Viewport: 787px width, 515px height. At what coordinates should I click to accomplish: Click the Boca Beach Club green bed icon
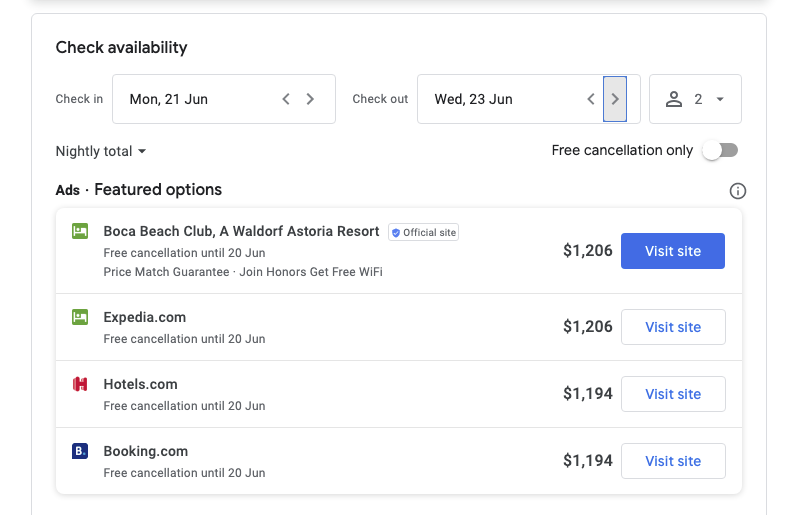(x=80, y=231)
